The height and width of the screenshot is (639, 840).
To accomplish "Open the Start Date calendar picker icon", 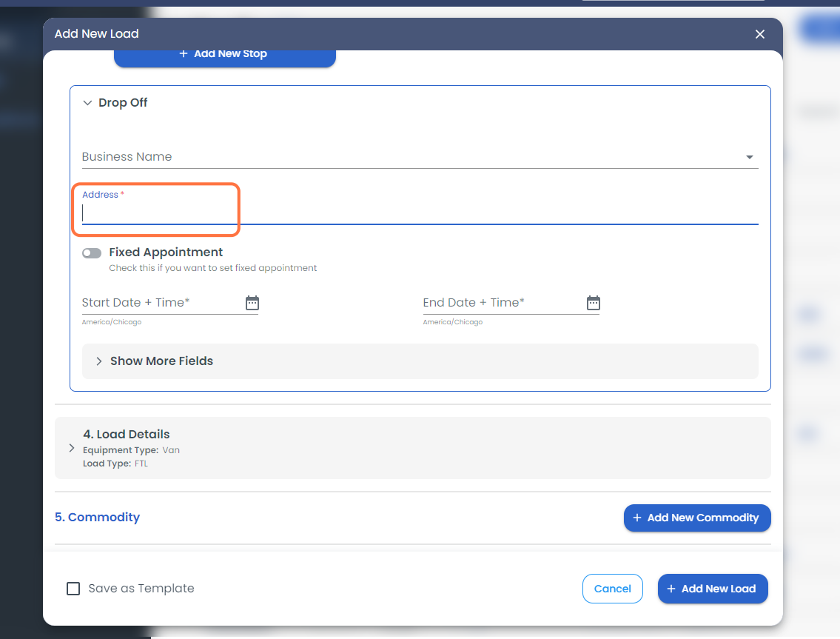I will (252, 303).
